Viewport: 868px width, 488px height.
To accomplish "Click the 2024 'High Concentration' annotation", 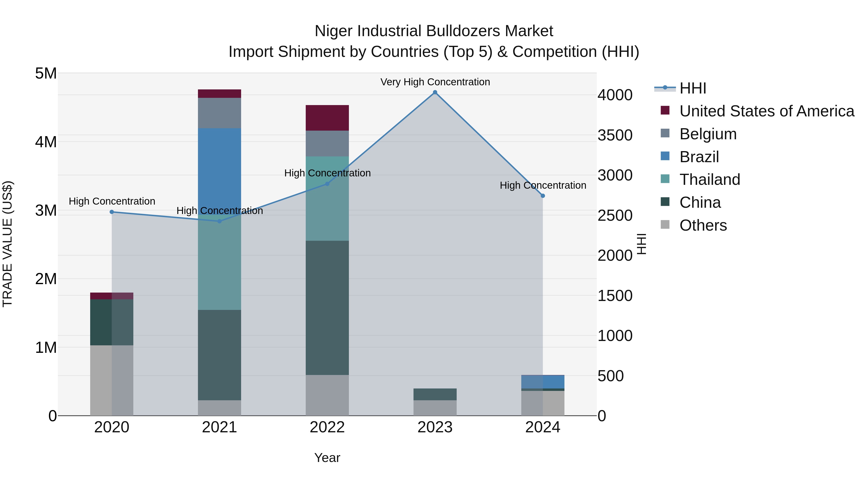I will click(x=543, y=185).
